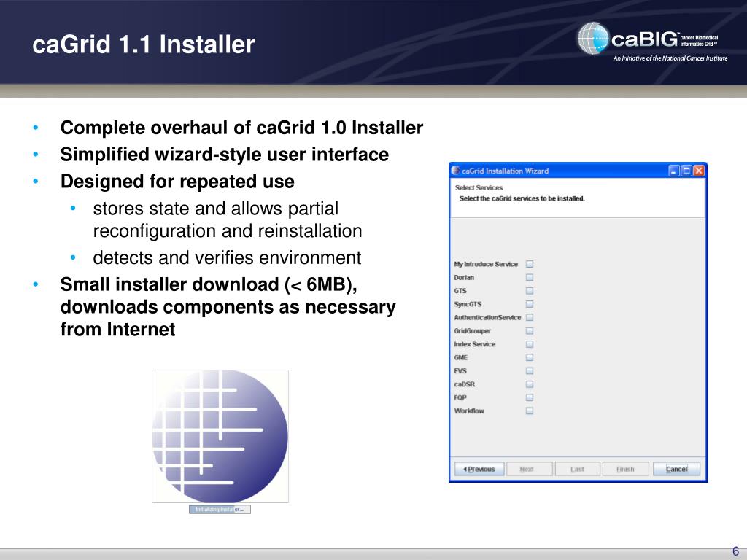
Task: Tick the EVS checkbox
Action: pos(530,370)
